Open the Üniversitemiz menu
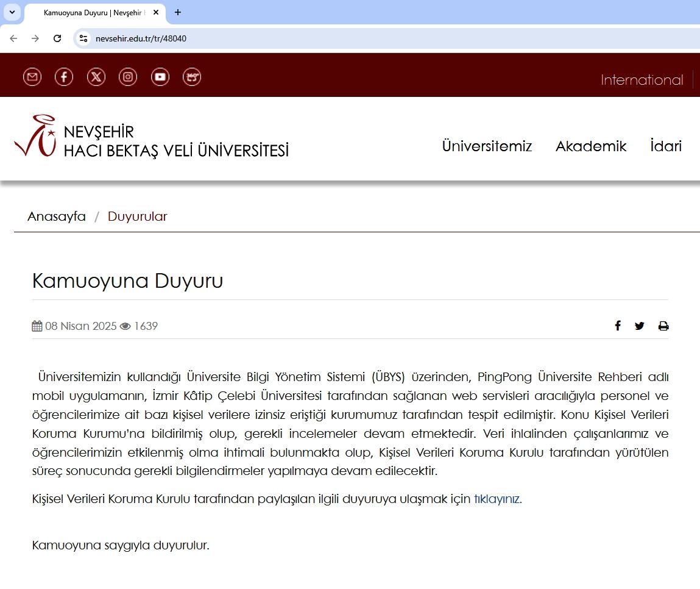 coord(487,146)
